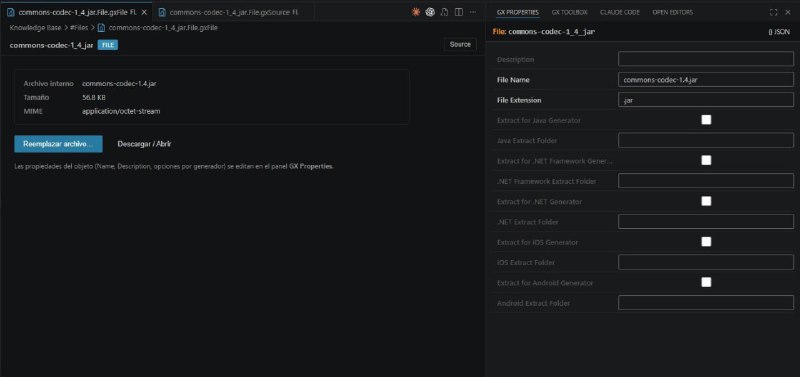Click the 'Android Extract Folder' label
The width and height of the screenshot is (800, 377).
[533, 303]
